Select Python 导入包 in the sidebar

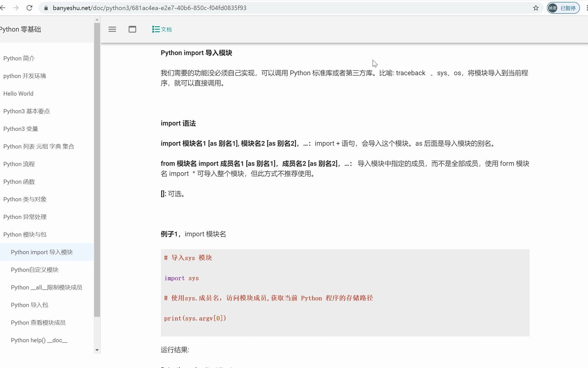pos(29,305)
